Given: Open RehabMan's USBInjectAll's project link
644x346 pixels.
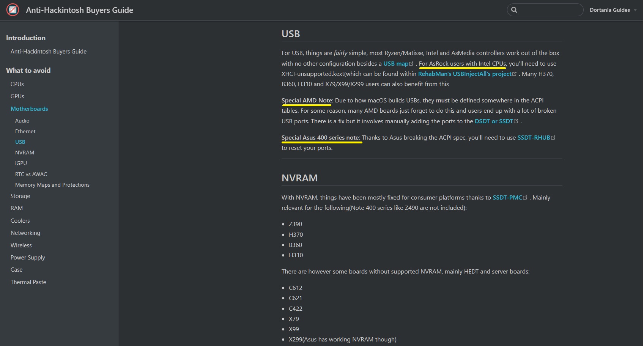Looking at the screenshot, I should coord(465,74).
